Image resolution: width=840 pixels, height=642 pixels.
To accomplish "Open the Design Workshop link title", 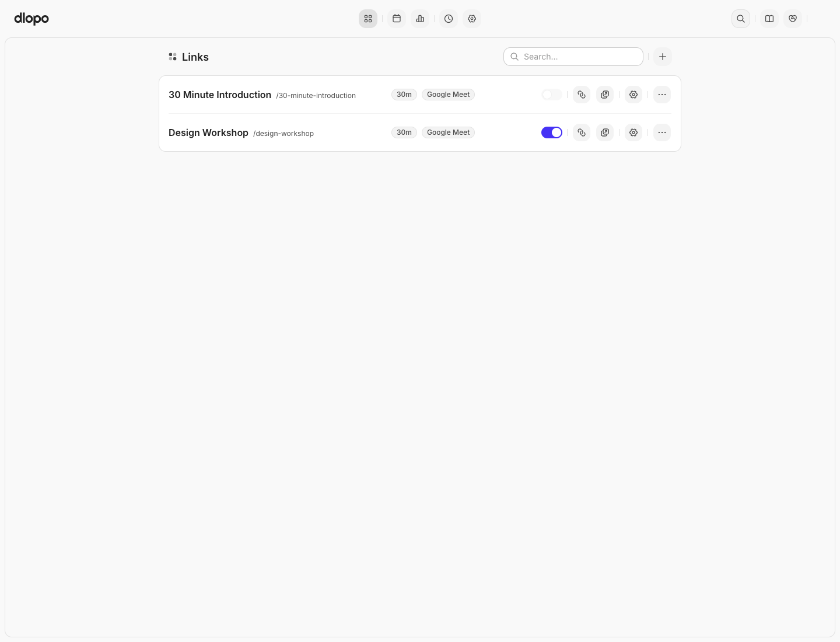I will point(208,132).
